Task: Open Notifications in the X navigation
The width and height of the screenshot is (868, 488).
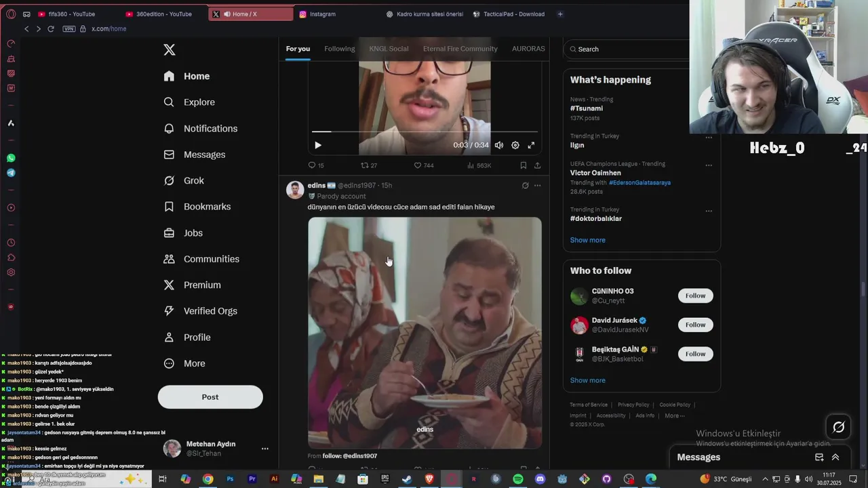Action: [201, 128]
